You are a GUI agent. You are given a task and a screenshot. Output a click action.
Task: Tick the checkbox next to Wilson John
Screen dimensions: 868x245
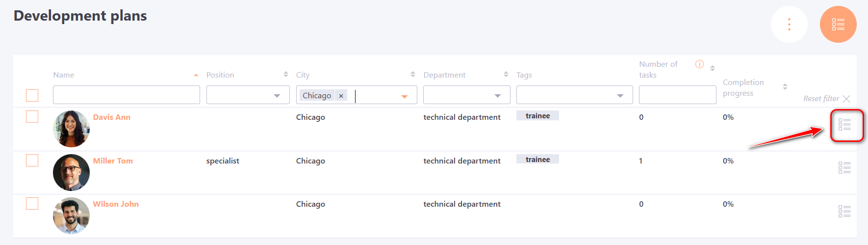click(x=32, y=204)
